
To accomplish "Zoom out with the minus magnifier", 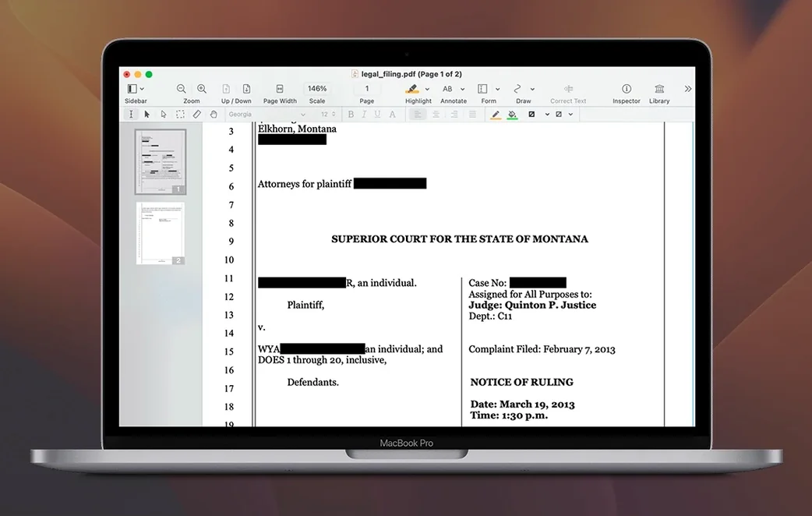I will (x=182, y=89).
